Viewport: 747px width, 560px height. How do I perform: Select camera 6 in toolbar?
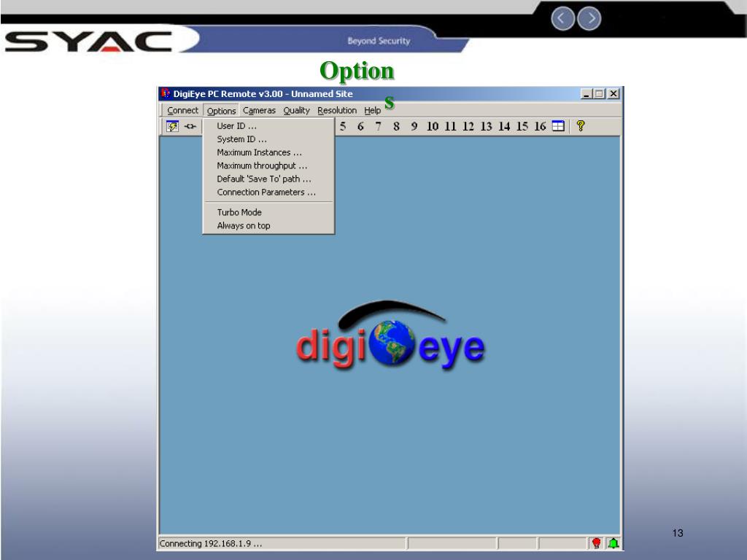click(360, 126)
